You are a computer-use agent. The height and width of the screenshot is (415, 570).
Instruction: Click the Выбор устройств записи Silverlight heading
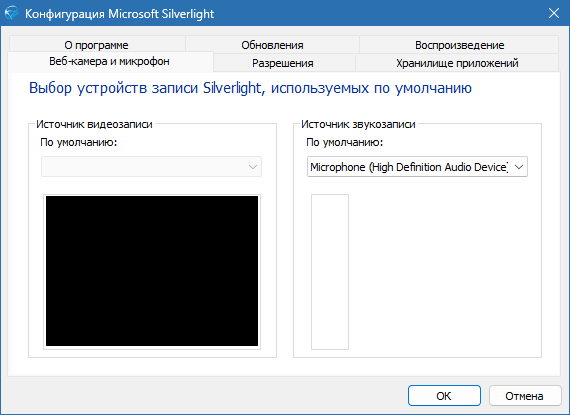click(x=250, y=88)
